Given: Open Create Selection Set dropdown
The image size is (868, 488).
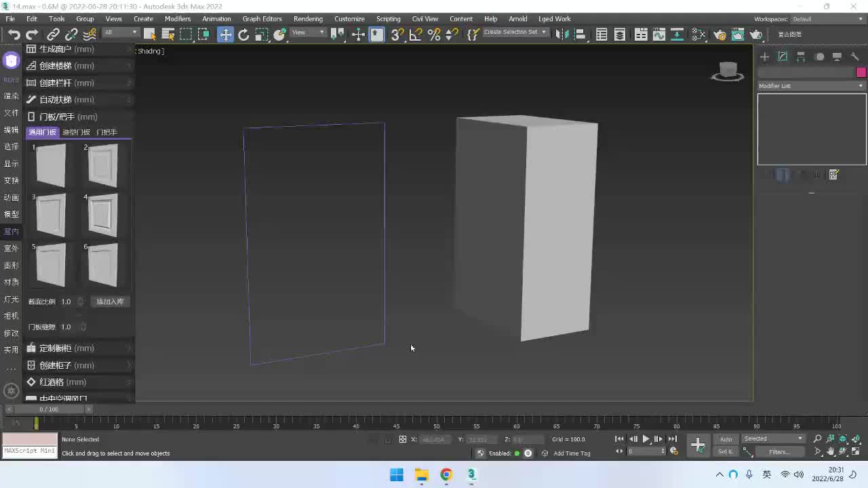Looking at the screenshot, I should 515,33.
